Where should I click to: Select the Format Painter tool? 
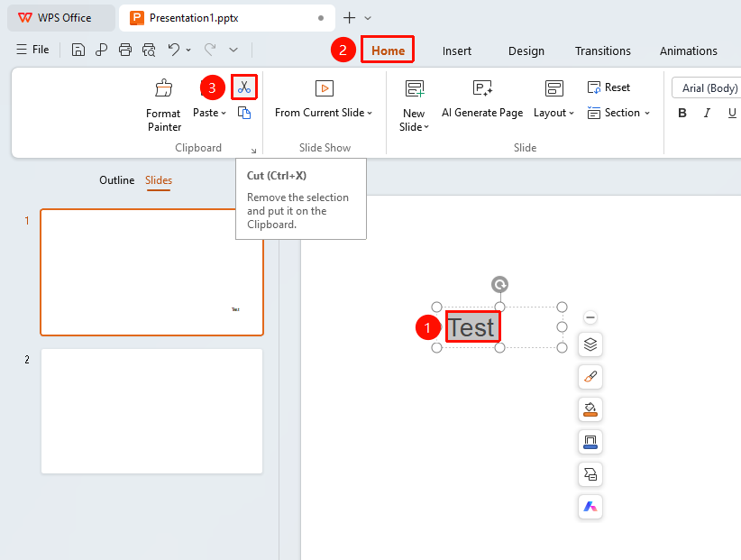click(163, 105)
